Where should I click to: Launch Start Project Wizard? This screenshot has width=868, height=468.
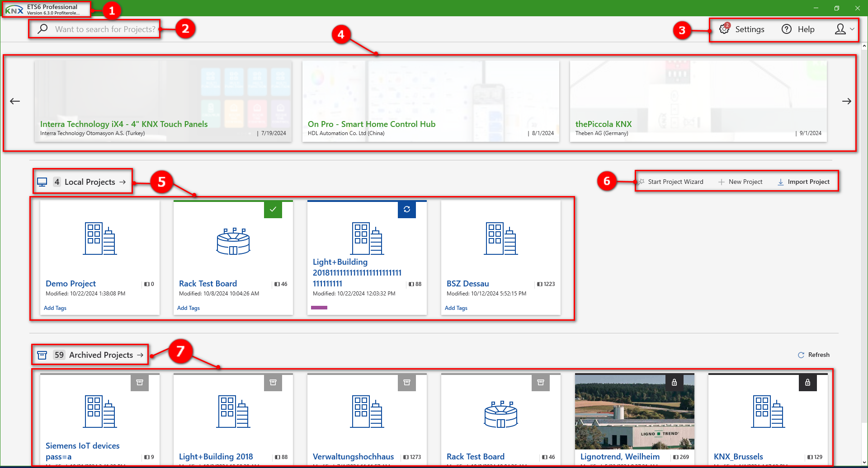(x=675, y=182)
